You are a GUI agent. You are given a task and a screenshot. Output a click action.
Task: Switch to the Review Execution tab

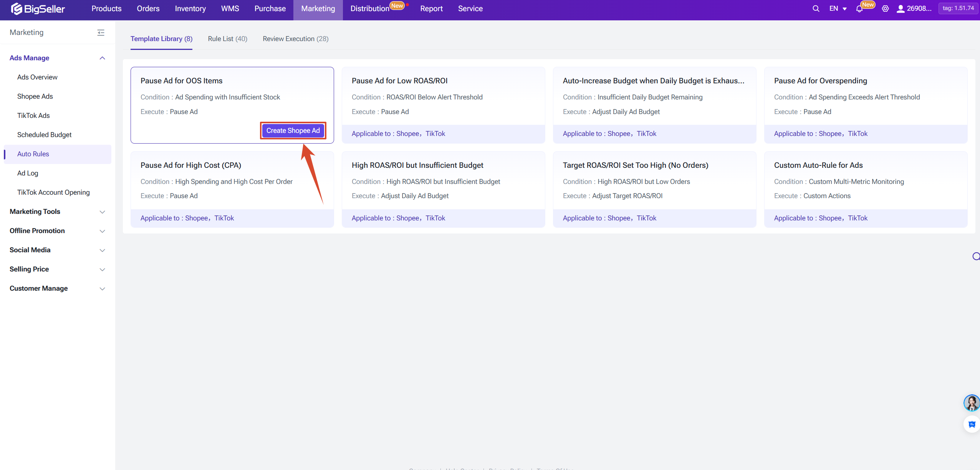point(295,39)
